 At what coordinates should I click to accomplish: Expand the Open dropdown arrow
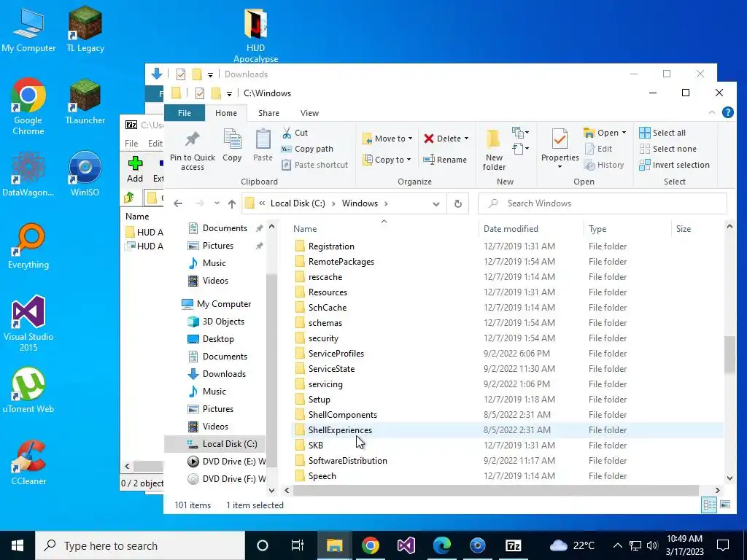pyautogui.click(x=624, y=133)
